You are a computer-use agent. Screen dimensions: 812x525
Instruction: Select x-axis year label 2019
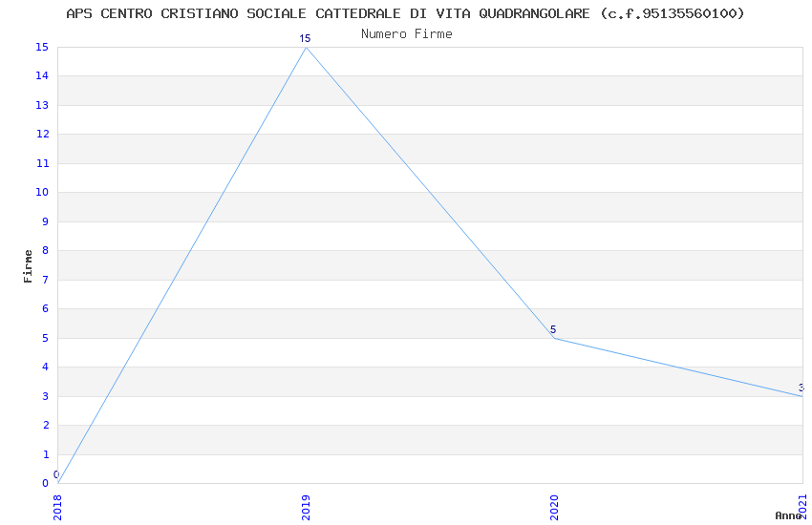306,508
